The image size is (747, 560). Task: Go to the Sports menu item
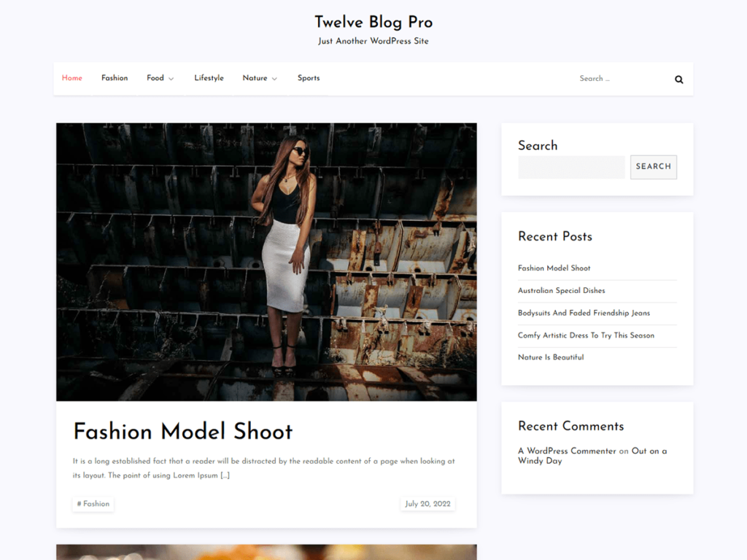309,78
